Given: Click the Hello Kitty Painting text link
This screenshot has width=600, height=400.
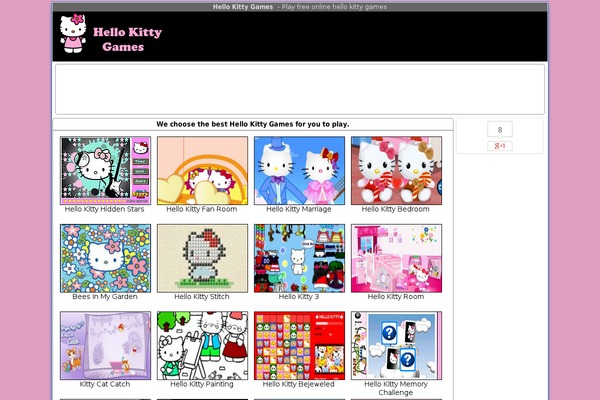Looking at the screenshot, I should click(x=202, y=384).
